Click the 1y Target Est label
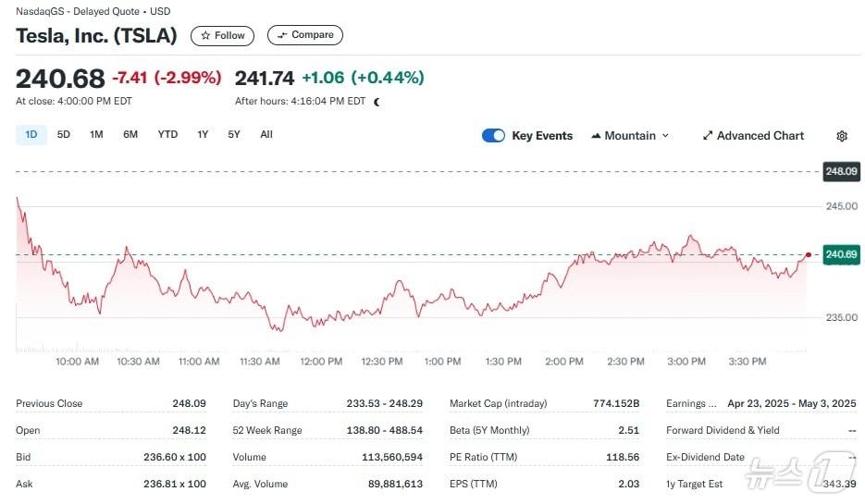The image size is (865, 504). point(694,484)
